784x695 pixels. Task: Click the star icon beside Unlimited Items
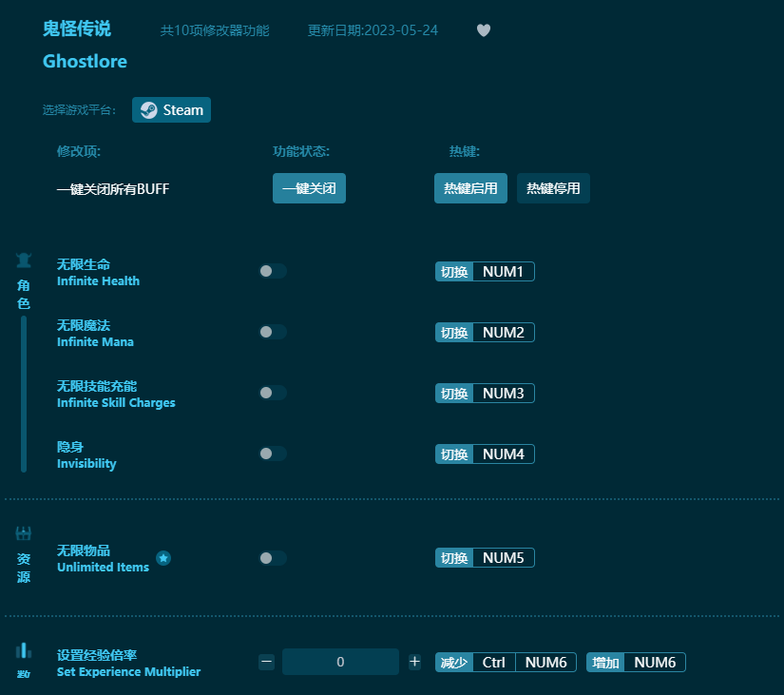click(x=163, y=560)
